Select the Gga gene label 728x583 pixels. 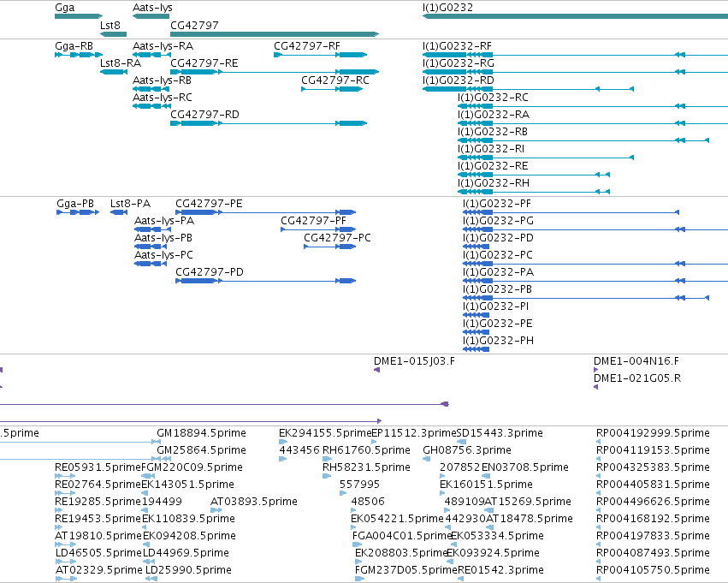pos(64,8)
